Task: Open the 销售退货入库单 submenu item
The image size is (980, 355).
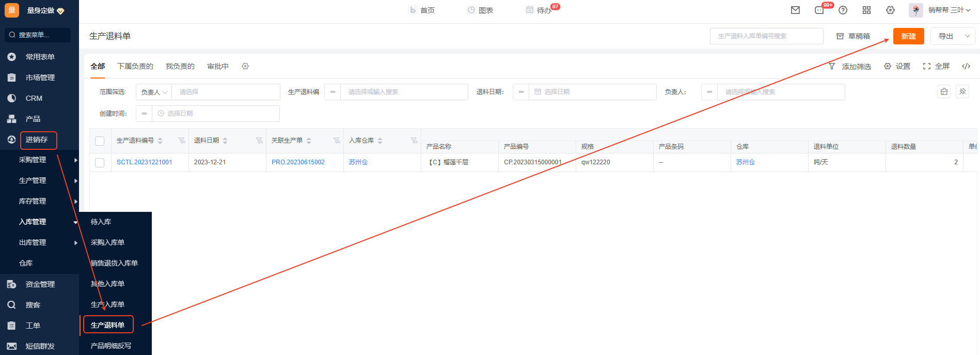Action: pyautogui.click(x=116, y=263)
